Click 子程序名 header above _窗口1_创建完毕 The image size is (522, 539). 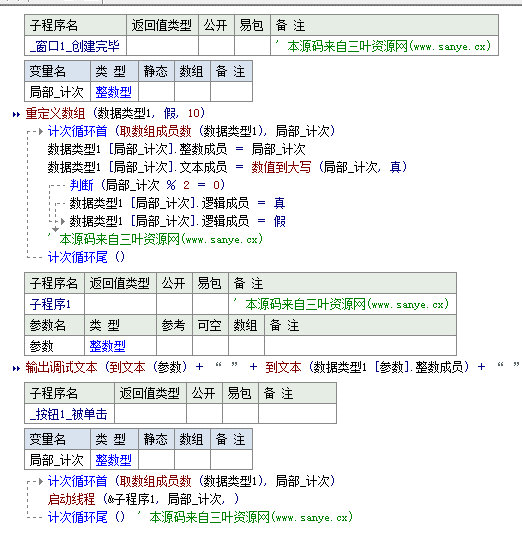[54, 25]
